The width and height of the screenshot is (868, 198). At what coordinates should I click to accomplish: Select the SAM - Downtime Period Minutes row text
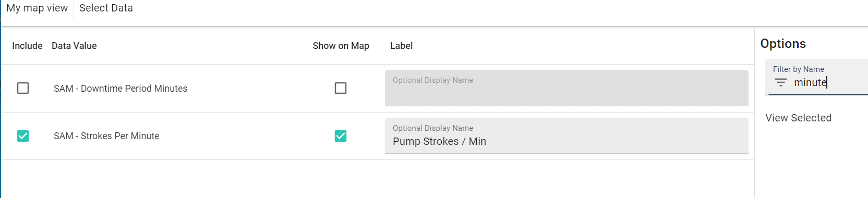tap(120, 89)
